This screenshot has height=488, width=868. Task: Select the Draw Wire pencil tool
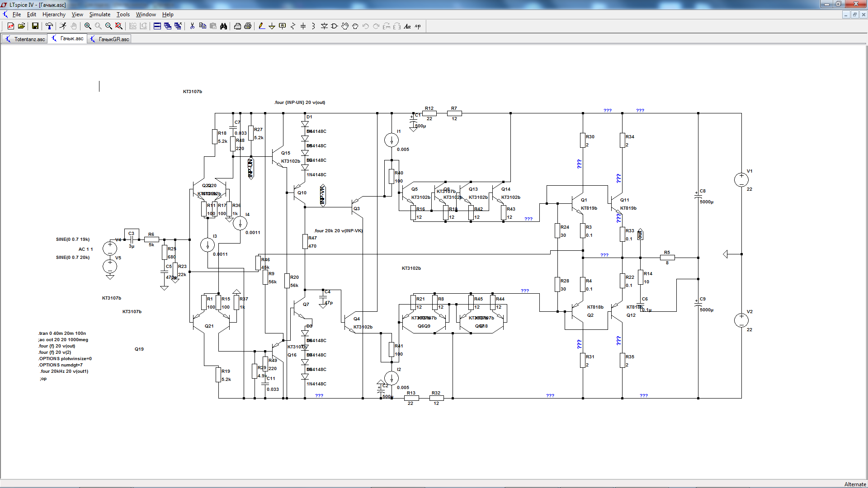(x=261, y=26)
